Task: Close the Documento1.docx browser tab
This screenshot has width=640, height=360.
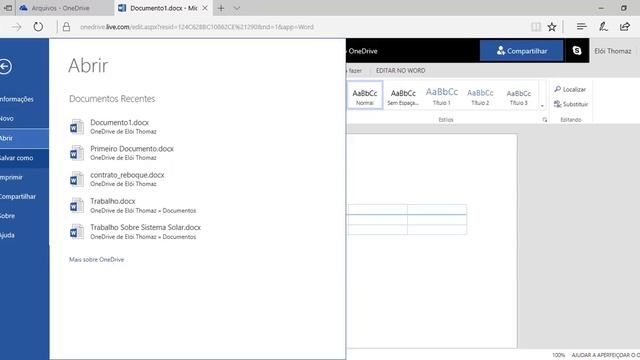Action: click(x=205, y=8)
